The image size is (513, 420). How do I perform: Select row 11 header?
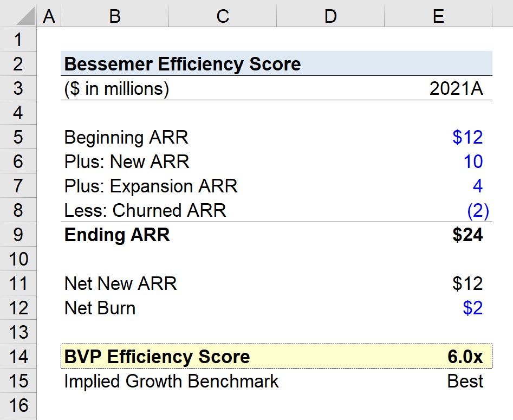coord(18,283)
